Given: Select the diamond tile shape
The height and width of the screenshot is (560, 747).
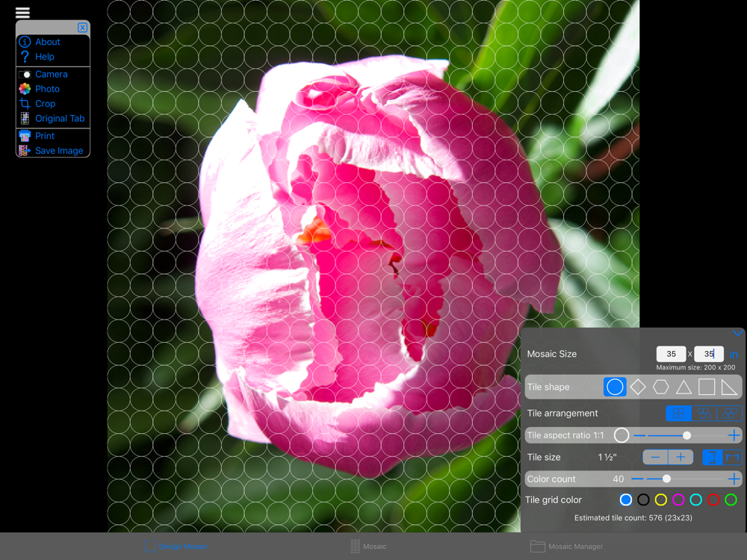Looking at the screenshot, I should (x=638, y=387).
